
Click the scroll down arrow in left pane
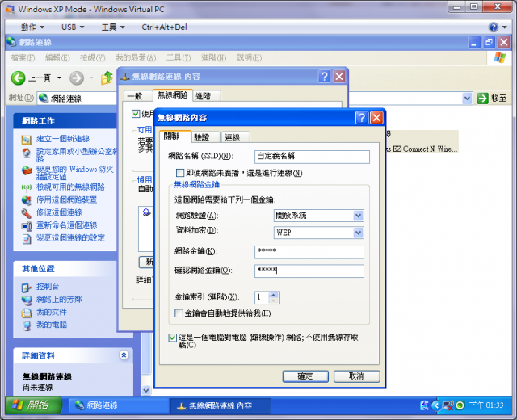point(145,390)
